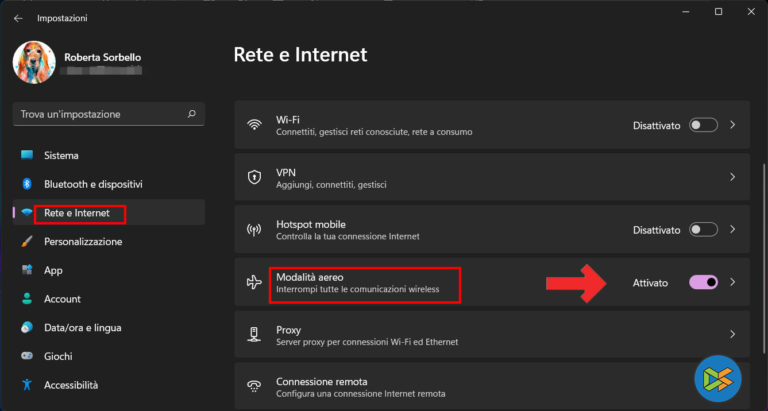
Task: Enable the Hotspot mobile switch
Action: [x=703, y=230]
